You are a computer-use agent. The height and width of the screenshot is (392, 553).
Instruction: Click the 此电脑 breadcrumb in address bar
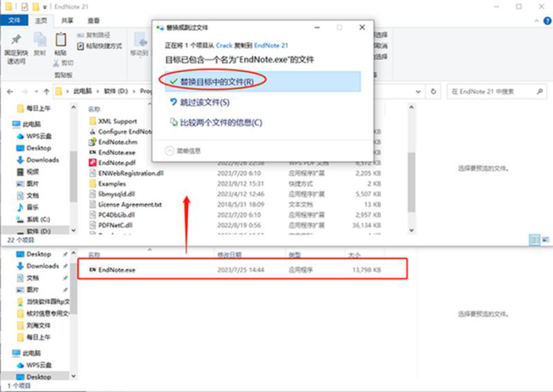[x=82, y=91]
